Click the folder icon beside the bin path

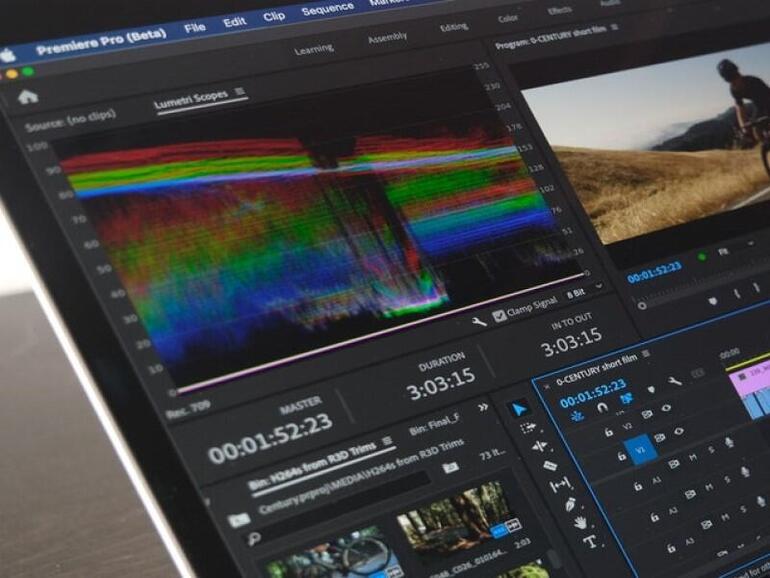pyautogui.click(x=238, y=520)
